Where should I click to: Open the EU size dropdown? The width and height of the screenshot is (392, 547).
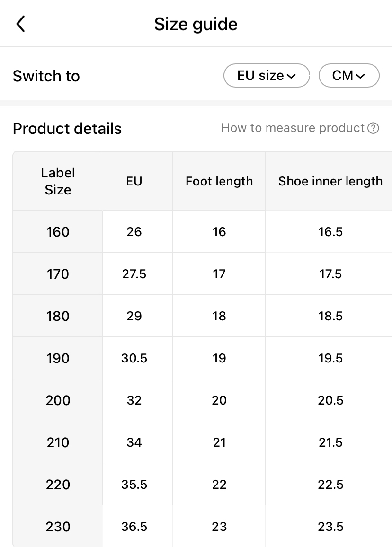tap(267, 76)
